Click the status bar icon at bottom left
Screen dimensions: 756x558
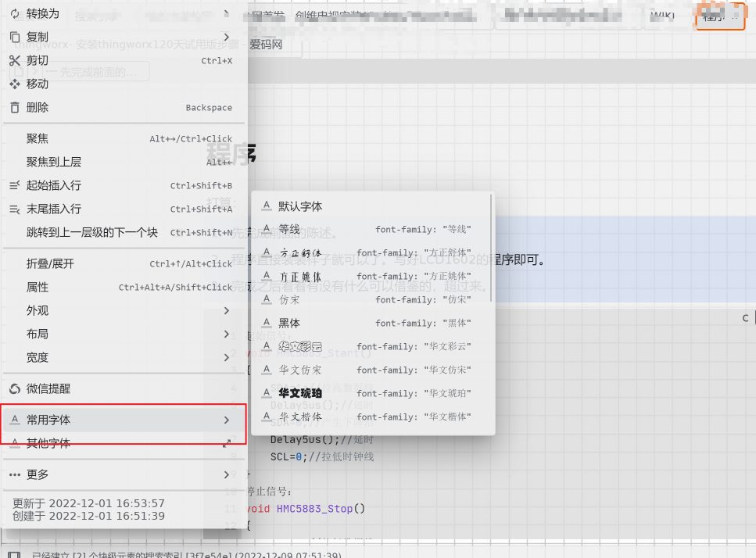(14, 555)
